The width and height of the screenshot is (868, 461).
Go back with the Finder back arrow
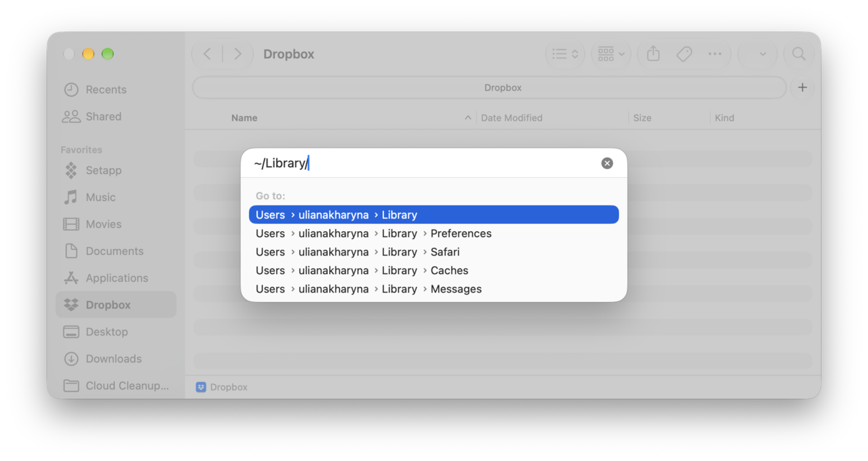pyautogui.click(x=207, y=54)
